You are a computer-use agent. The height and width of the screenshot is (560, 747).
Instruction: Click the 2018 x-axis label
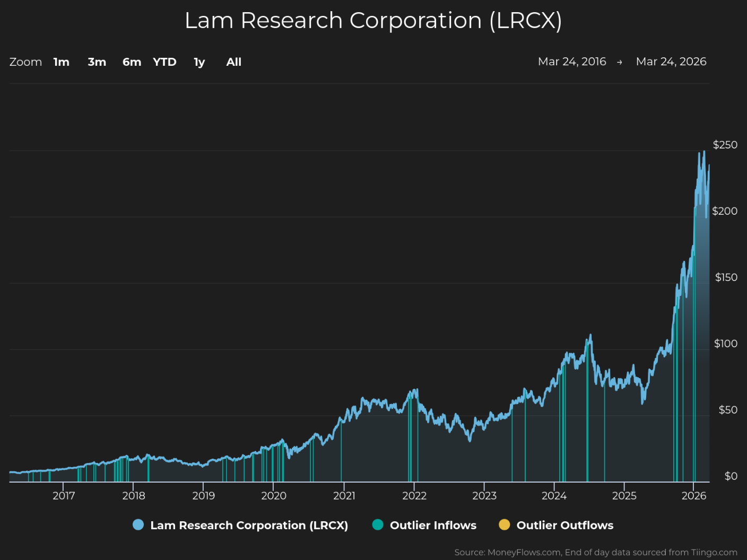(134, 496)
